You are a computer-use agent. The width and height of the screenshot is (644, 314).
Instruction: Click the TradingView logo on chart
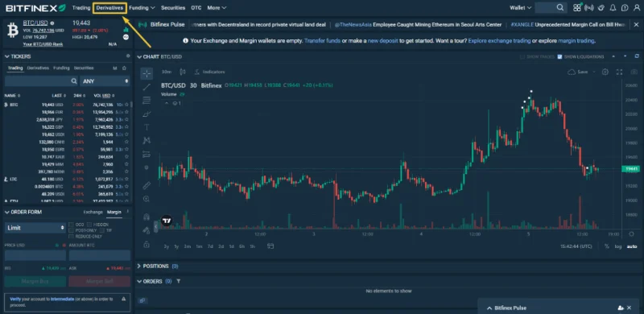[x=167, y=221]
